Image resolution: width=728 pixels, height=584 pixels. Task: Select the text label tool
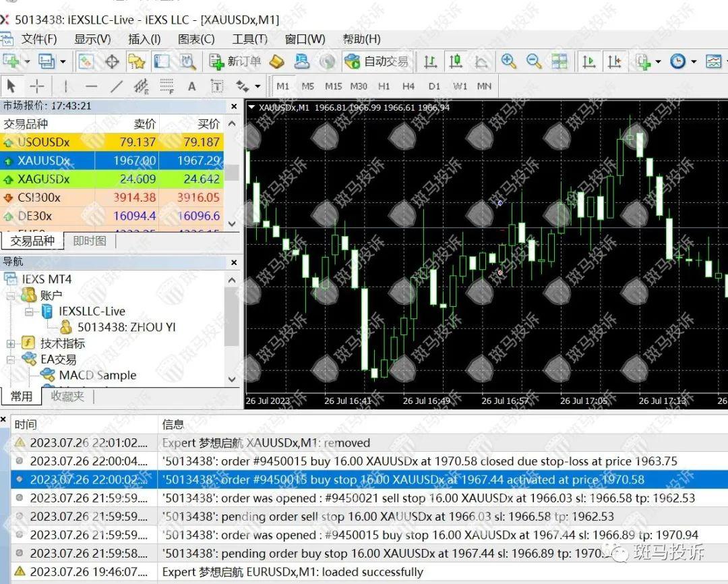(217, 86)
